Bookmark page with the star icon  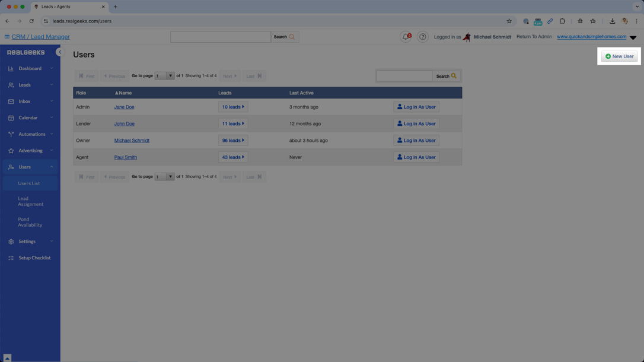509,21
